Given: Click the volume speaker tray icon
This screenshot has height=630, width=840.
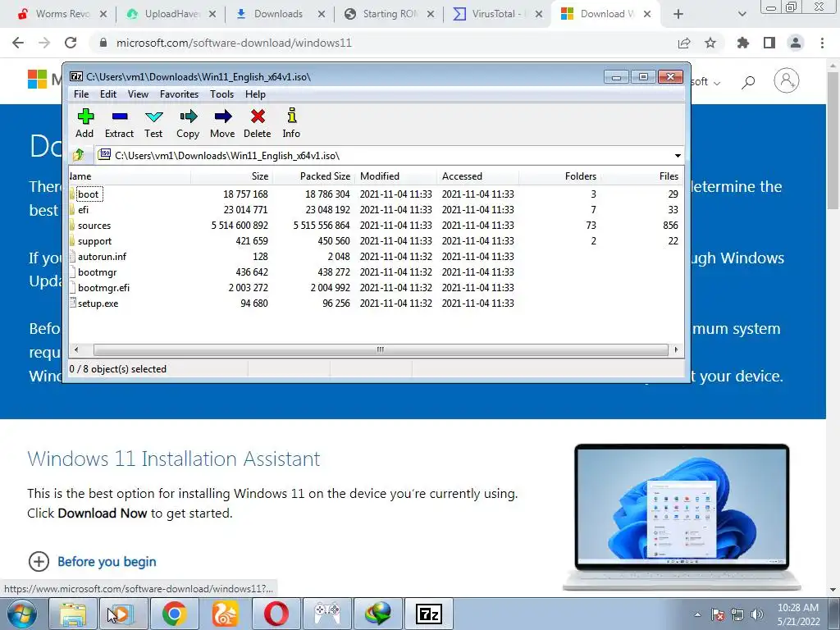Looking at the screenshot, I should click(x=757, y=614).
